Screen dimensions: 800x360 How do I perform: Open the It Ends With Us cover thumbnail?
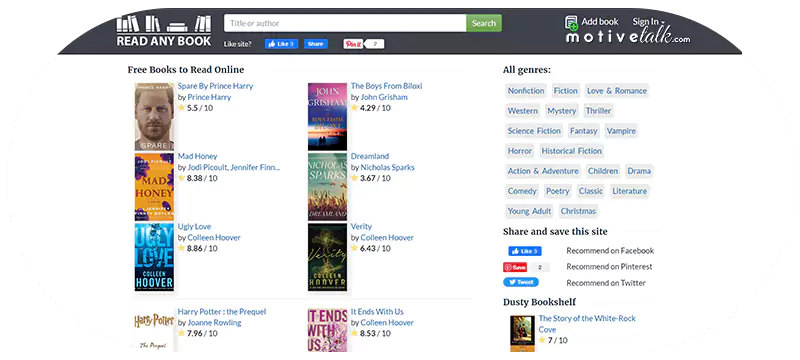tap(328, 330)
